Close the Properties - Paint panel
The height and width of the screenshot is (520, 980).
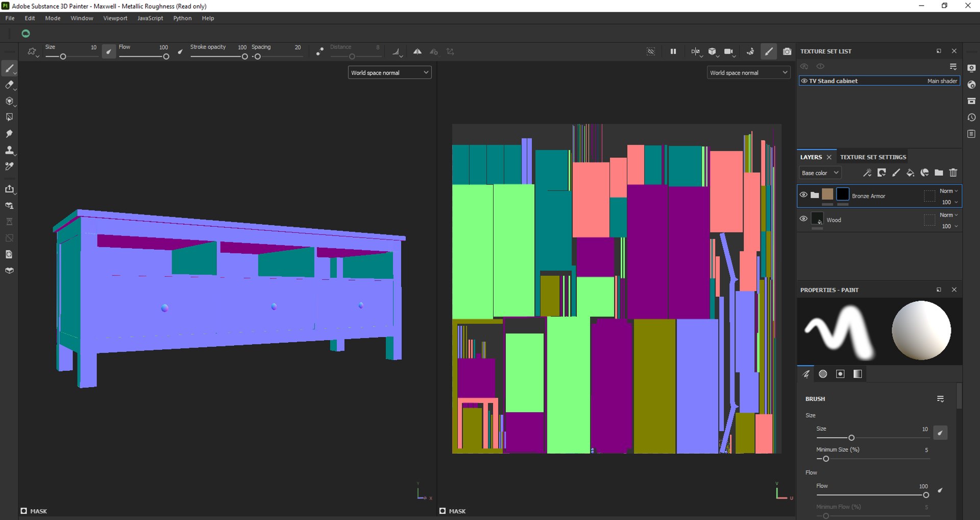click(x=954, y=290)
